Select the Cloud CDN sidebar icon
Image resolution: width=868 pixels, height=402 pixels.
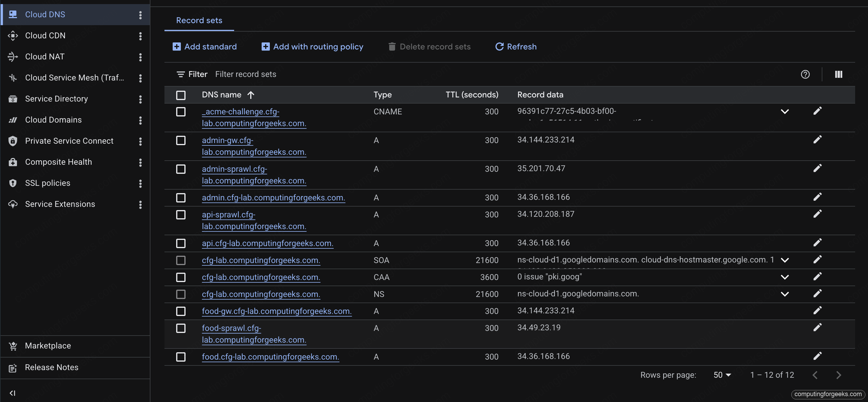point(13,35)
